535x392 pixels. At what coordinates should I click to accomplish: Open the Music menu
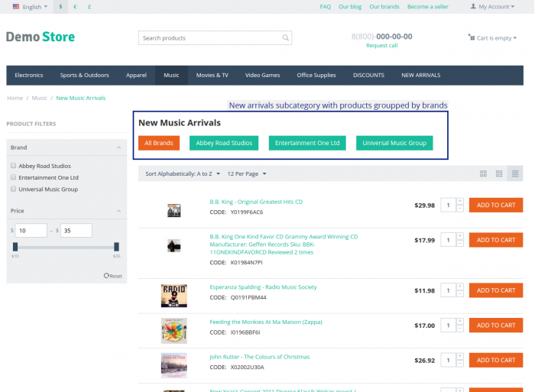[171, 75]
